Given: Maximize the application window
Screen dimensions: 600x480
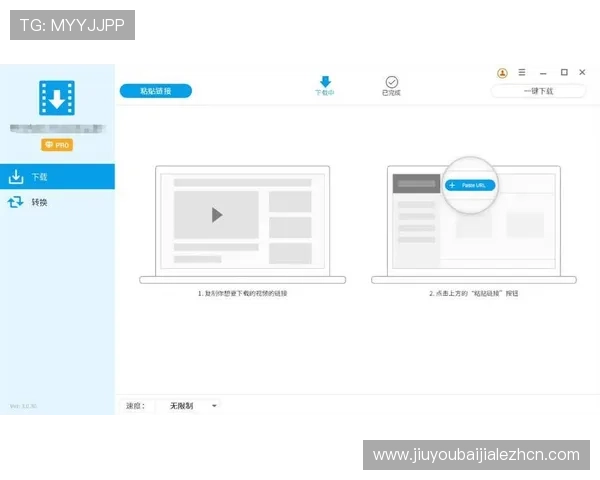Looking at the screenshot, I should 564,73.
